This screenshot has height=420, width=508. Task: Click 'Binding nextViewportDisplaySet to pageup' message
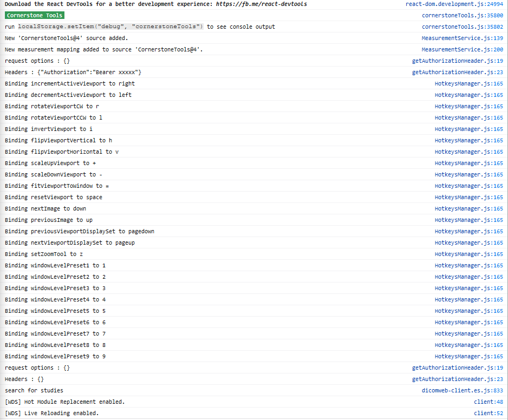(x=70, y=242)
